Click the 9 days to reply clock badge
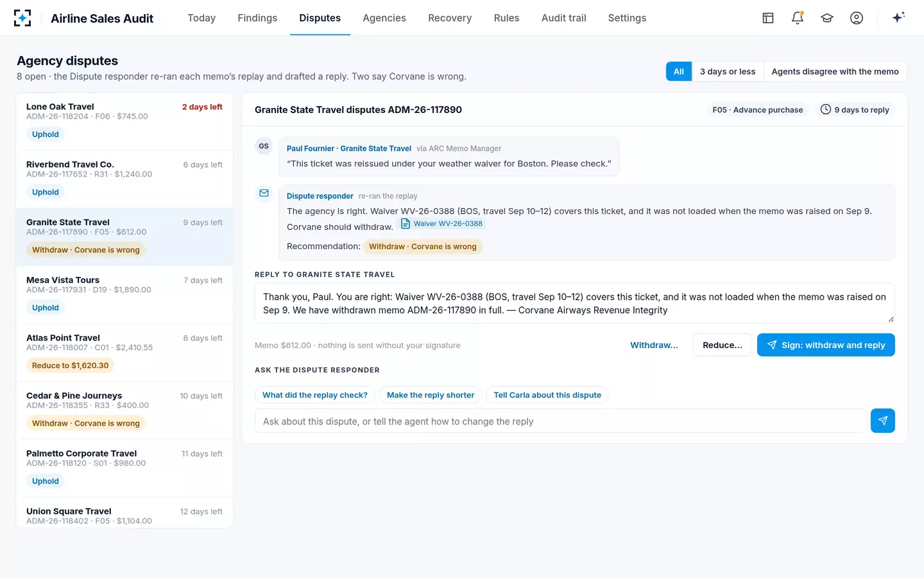Screen dimensions: 924x578 coord(855,110)
